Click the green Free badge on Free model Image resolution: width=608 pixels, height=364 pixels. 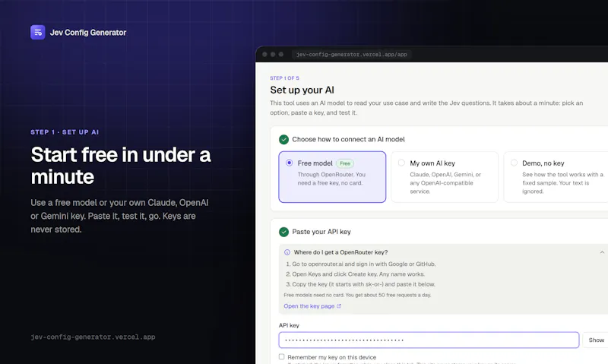(x=345, y=163)
